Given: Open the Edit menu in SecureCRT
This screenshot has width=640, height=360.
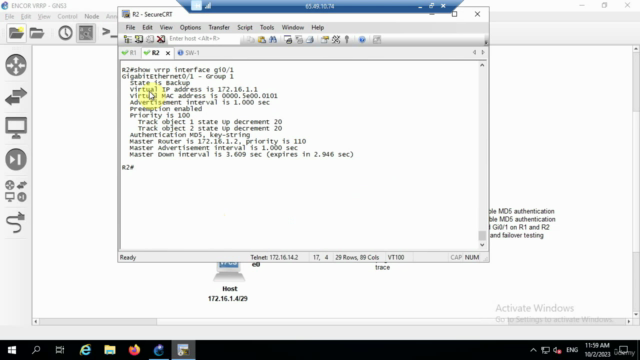Looking at the screenshot, I should pyautogui.click(x=147, y=27).
